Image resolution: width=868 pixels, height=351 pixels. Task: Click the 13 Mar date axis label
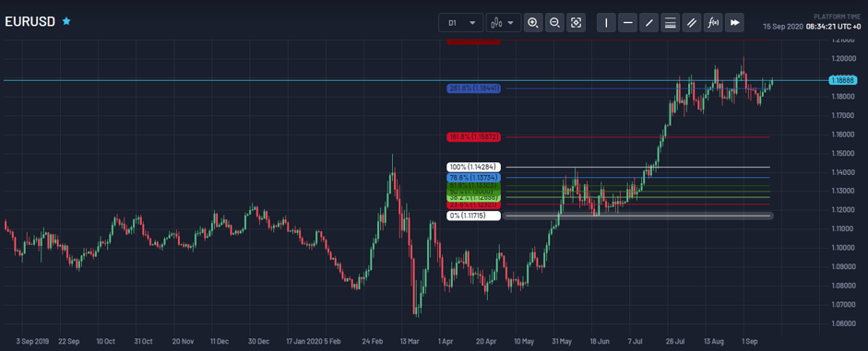409,342
